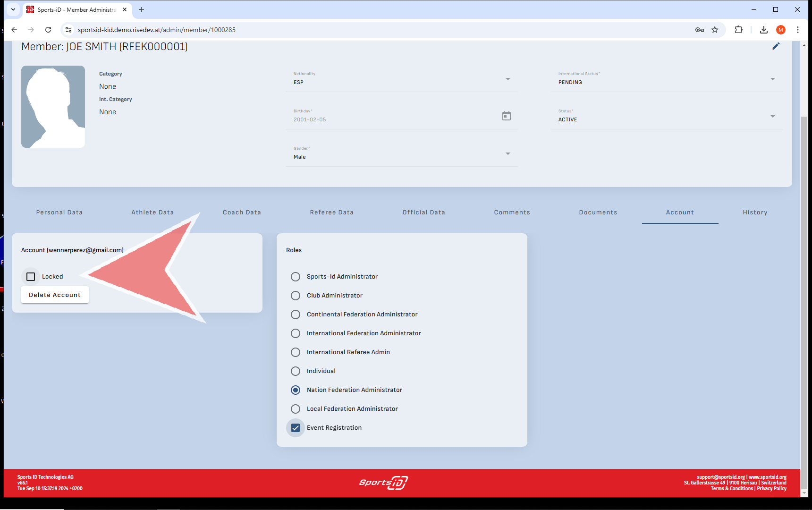The height and width of the screenshot is (510, 812).
Task: Open the browser extensions puzzle icon
Action: (738, 30)
